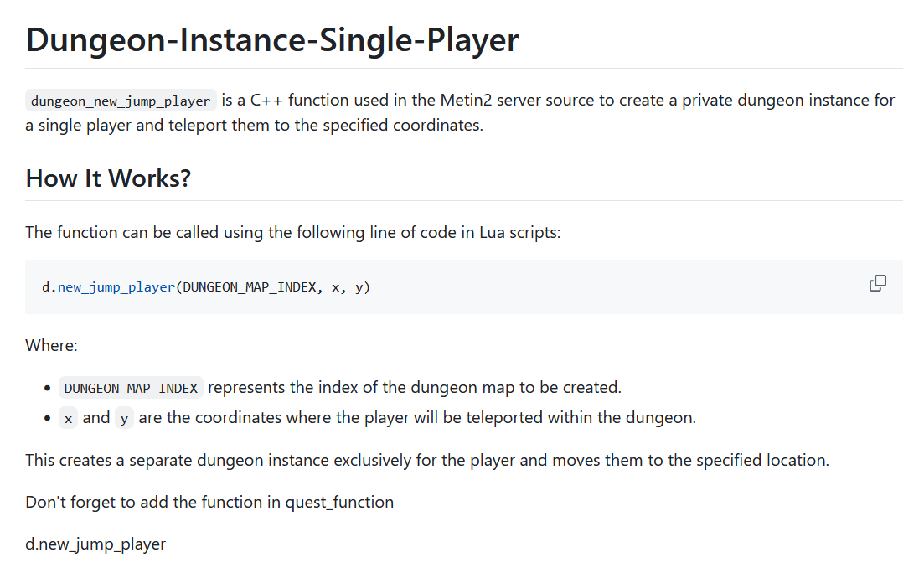Click the Dungeon-Instance-Single-Player page title
The height and width of the screenshot is (578, 924).
[x=272, y=40]
